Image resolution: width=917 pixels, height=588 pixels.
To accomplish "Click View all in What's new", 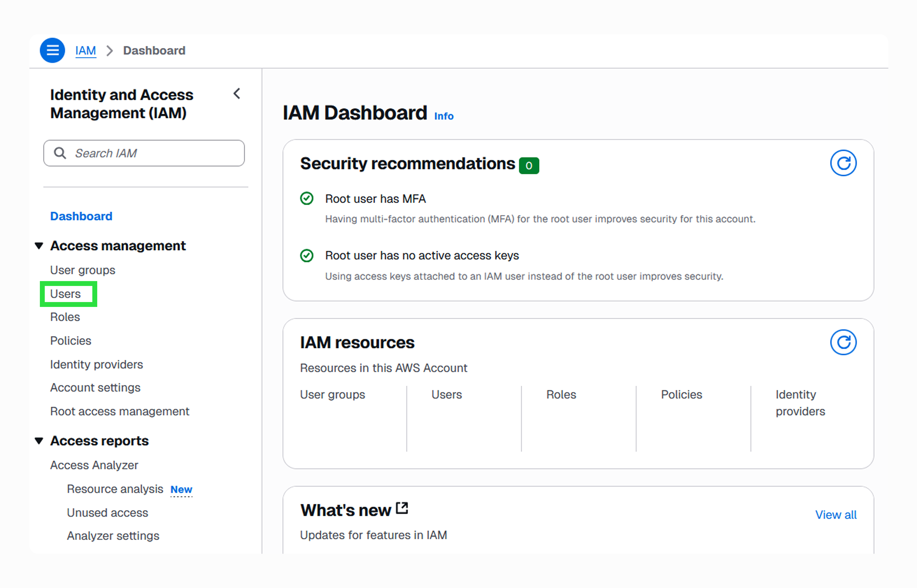I will [836, 515].
